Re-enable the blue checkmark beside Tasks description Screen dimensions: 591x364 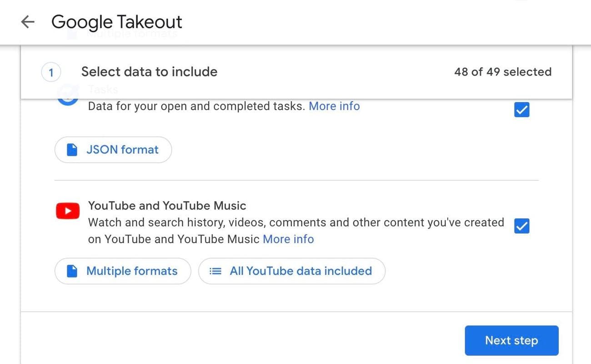coord(521,109)
